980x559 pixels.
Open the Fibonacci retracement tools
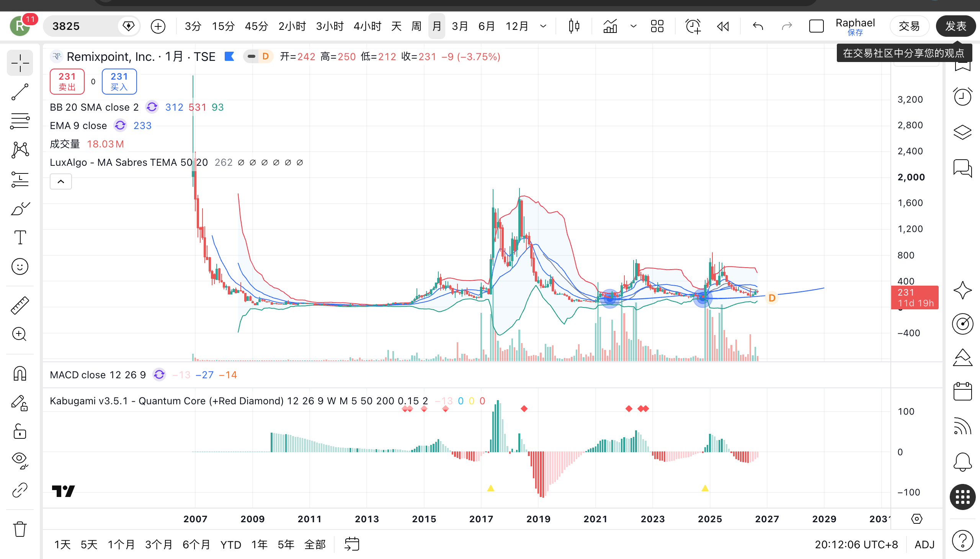20,121
